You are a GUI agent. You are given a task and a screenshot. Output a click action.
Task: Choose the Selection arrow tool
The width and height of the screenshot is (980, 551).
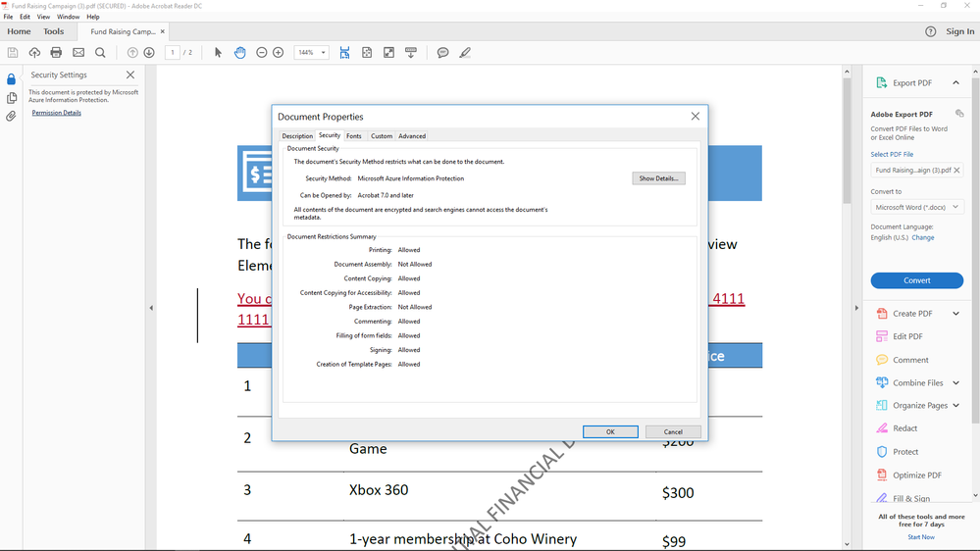pyautogui.click(x=218, y=53)
